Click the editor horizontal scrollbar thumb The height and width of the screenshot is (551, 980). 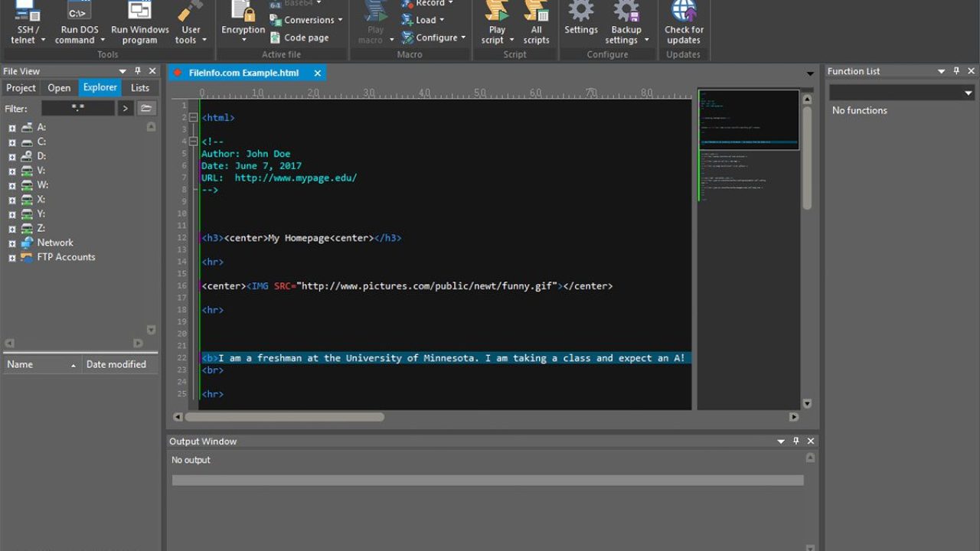[285, 417]
